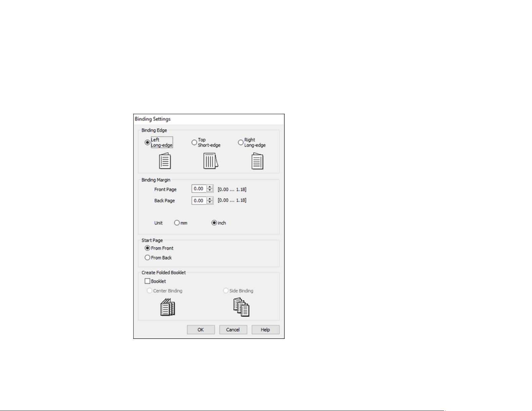Click the Binding Settings title text
The image size is (532, 411).
pos(153,119)
